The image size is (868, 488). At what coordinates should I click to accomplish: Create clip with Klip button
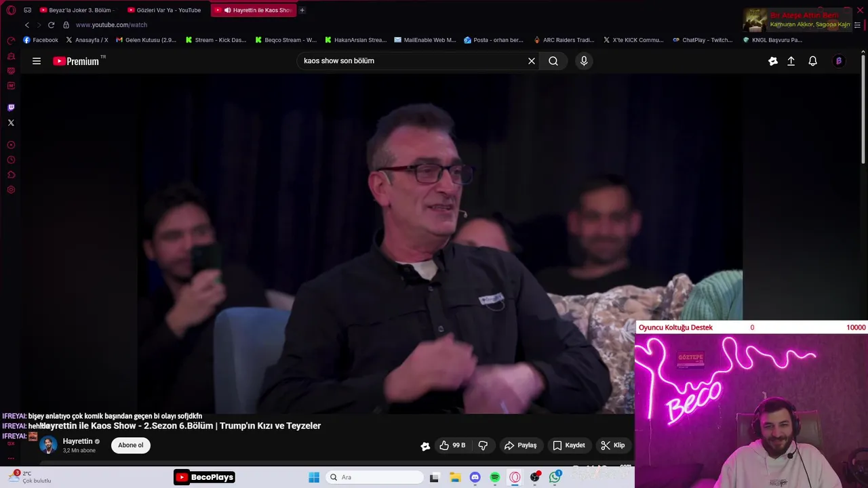click(x=613, y=445)
